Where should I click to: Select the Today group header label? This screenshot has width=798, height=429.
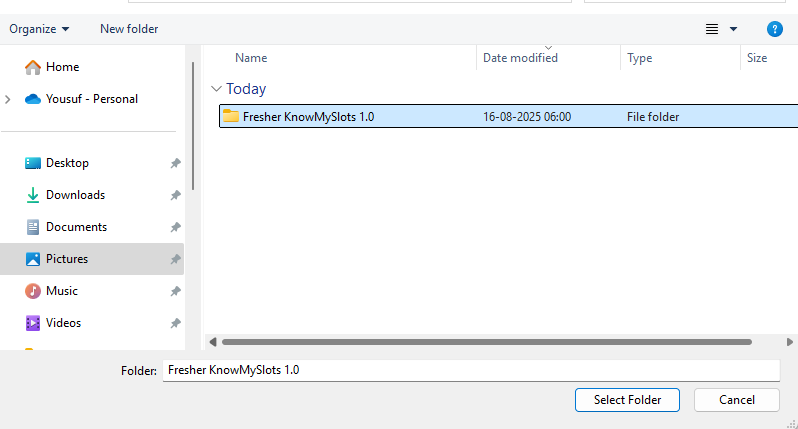pyautogui.click(x=246, y=89)
